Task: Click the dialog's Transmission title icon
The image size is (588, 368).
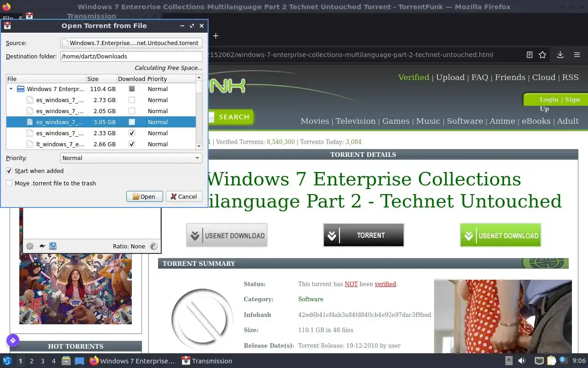Action: click(x=7, y=26)
